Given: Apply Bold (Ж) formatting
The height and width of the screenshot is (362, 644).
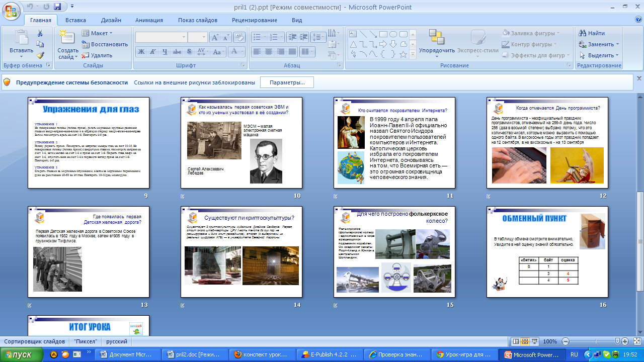Looking at the screenshot, I should pyautogui.click(x=141, y=51).
